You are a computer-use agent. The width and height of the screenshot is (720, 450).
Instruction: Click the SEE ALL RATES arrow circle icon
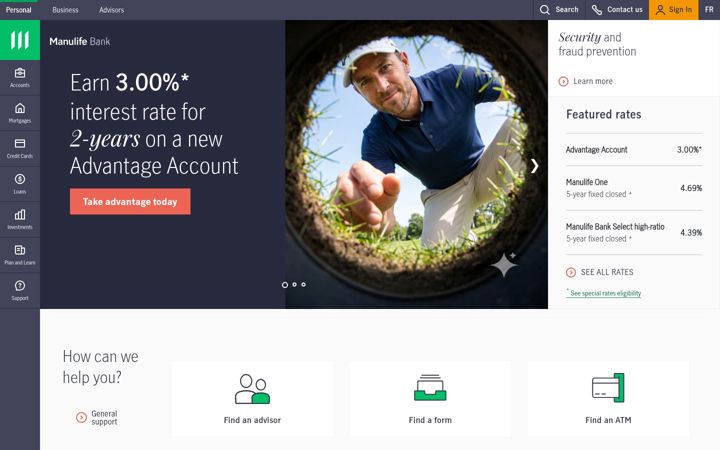coord(571,272)
